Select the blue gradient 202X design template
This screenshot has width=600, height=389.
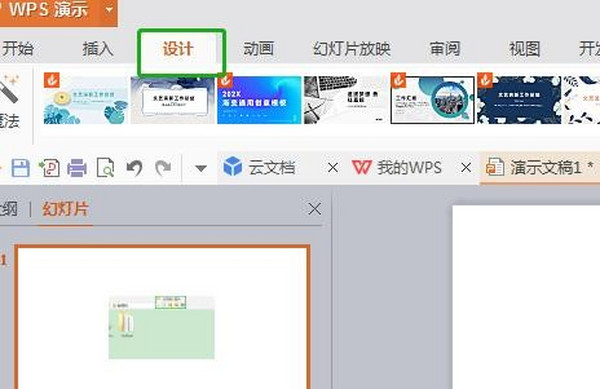(x=259, y=100)
